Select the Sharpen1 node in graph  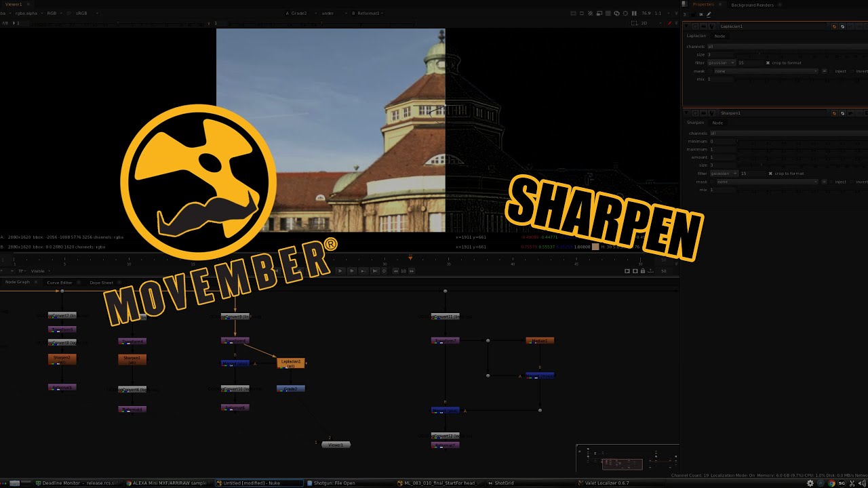[132, 359]
